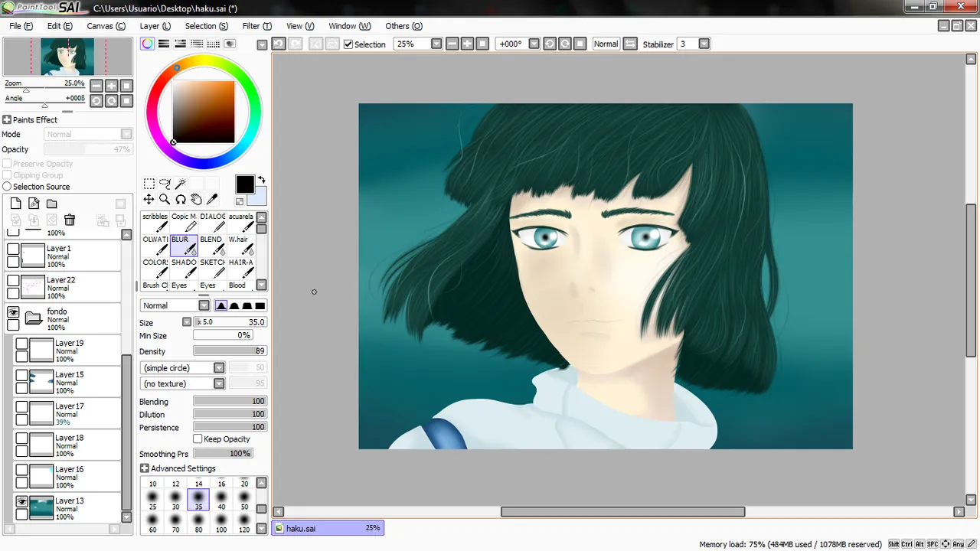Select brush size preset 40

click(221, 501)
